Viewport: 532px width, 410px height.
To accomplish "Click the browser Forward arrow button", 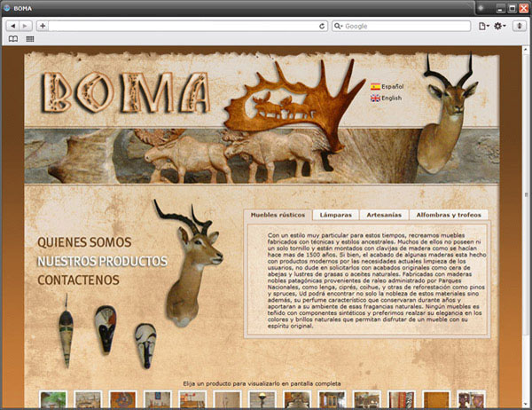I will point(26,27).
